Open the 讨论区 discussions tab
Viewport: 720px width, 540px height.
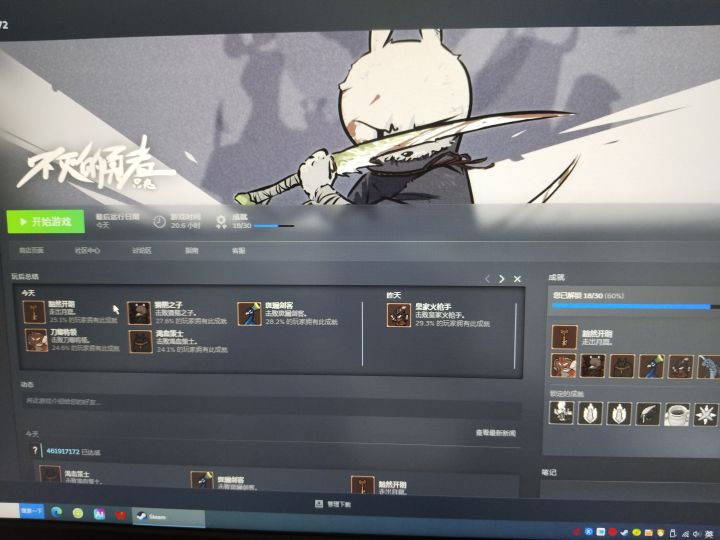(142, 251)
